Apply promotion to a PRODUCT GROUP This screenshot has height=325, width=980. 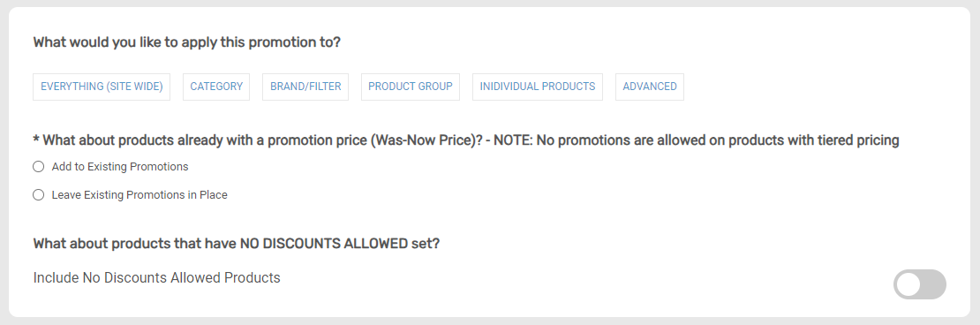point(410,87)
